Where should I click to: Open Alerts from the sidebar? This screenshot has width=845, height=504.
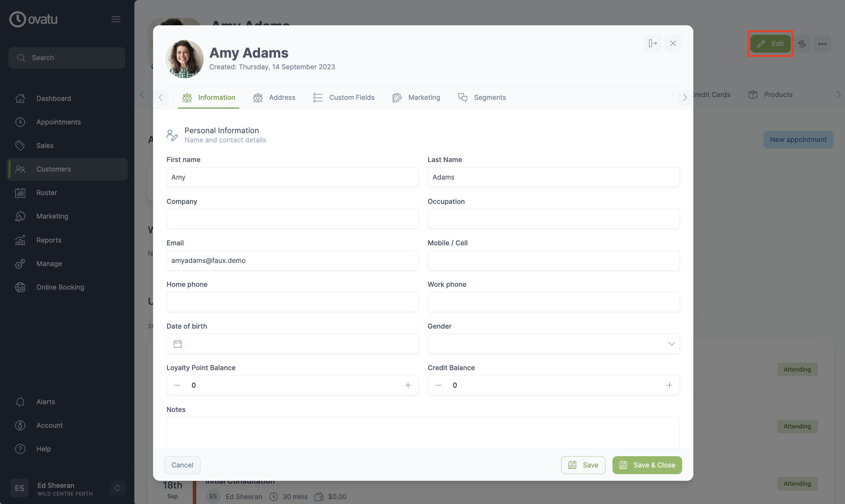[46, 402]
